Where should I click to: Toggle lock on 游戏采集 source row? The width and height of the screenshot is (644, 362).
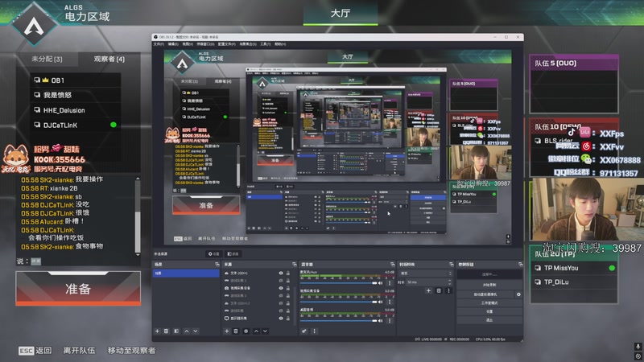click(288, 311)
